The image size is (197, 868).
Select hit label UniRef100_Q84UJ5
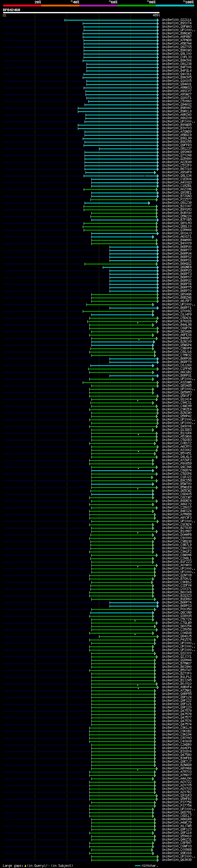[x=176, y=636]
